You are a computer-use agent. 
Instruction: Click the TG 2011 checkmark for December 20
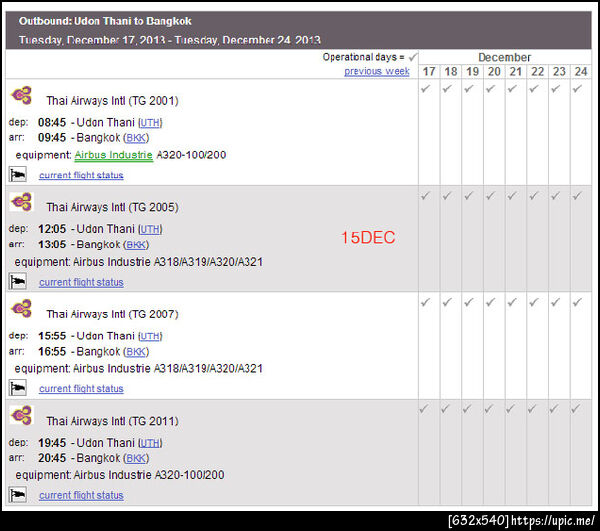[489, 409]
